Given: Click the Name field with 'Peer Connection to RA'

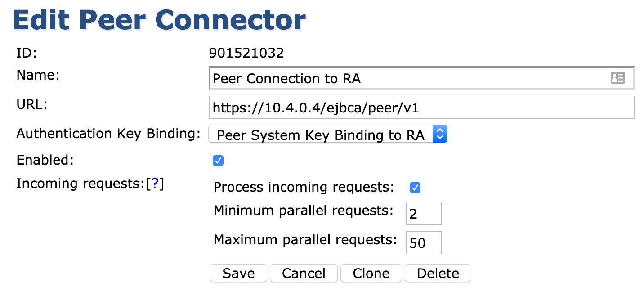Looking at the screenshot, I should click(x=405, y=79).
